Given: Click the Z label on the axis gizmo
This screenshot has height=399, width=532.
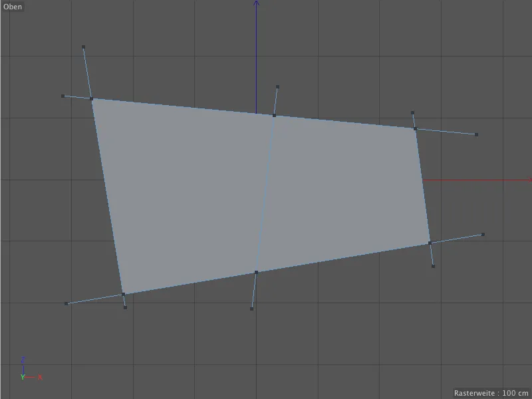Looking at the screenshot, I should pos(24,359).
